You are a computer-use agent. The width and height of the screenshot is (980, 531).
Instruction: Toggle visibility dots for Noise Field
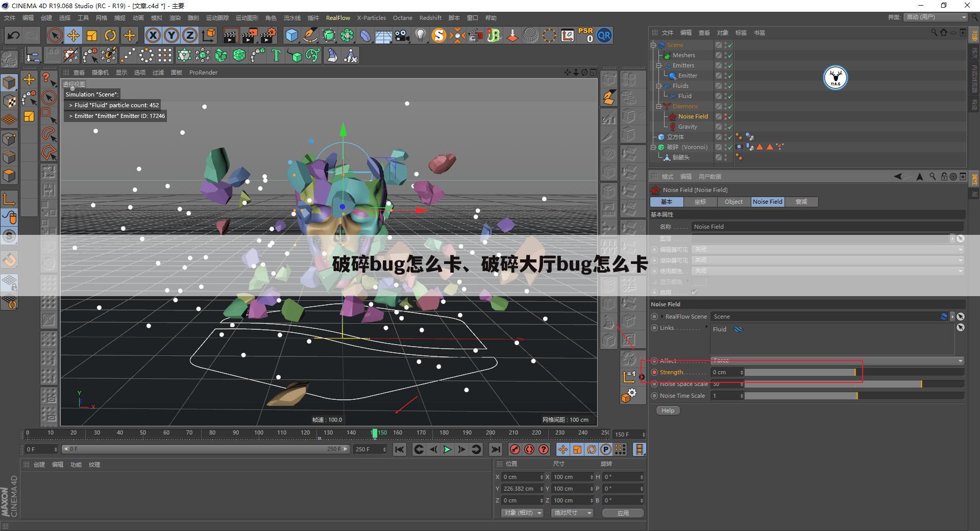(725, 116)
